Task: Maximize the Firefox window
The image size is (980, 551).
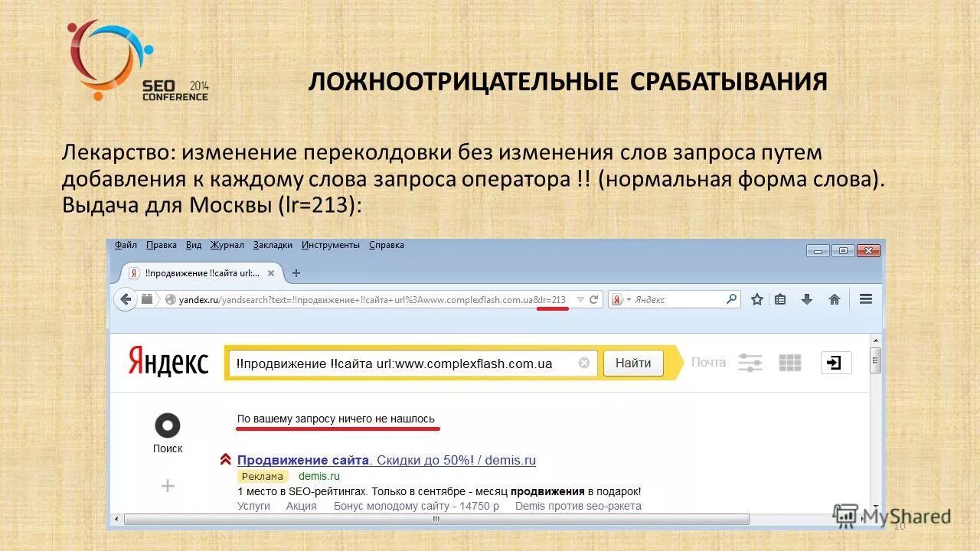Action: point(844,250)
